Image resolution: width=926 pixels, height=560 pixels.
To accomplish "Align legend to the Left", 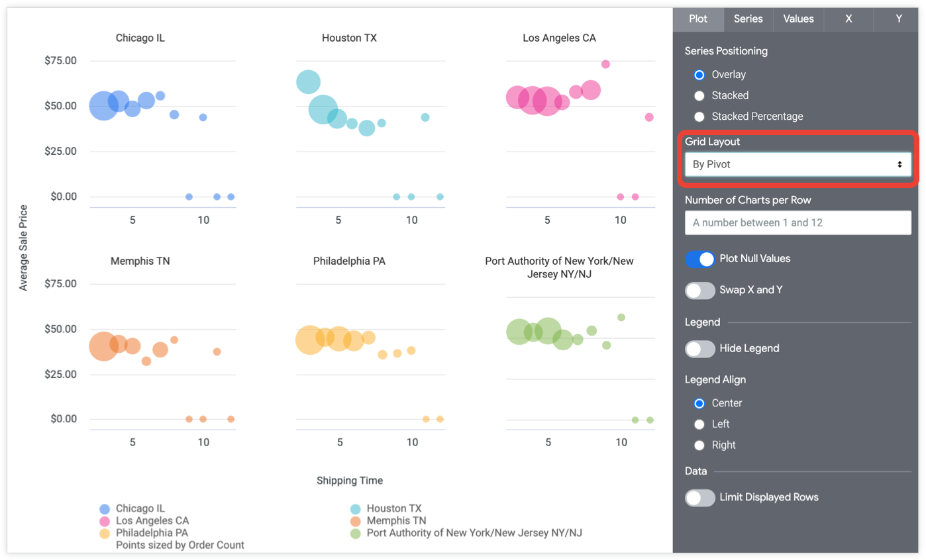I will [699, 424].
